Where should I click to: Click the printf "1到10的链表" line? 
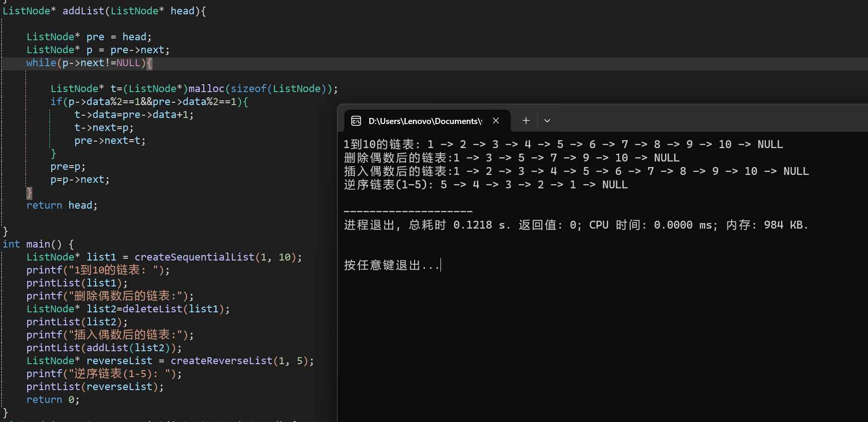click(x=98, y=270)
